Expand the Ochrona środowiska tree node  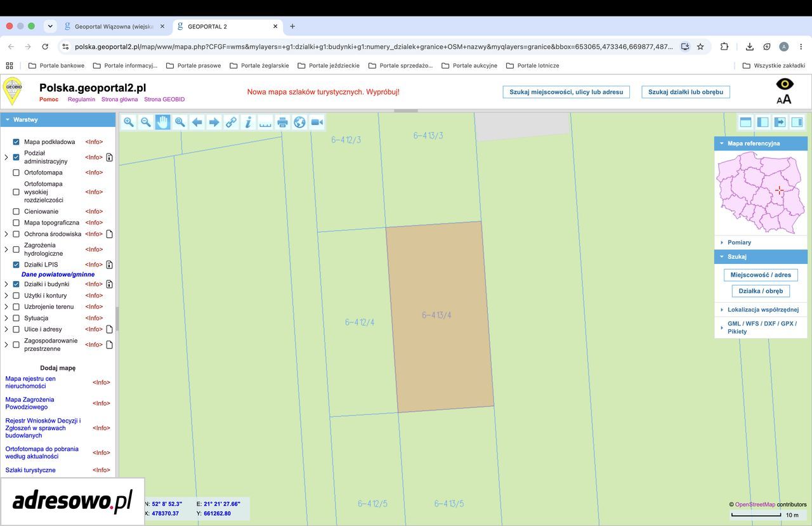tap(6, 234)
